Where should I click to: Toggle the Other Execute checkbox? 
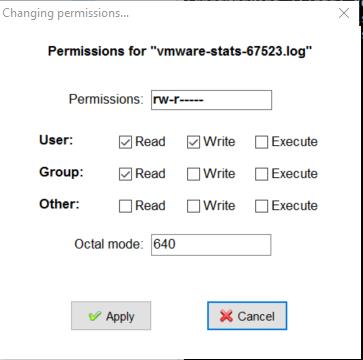261,206
